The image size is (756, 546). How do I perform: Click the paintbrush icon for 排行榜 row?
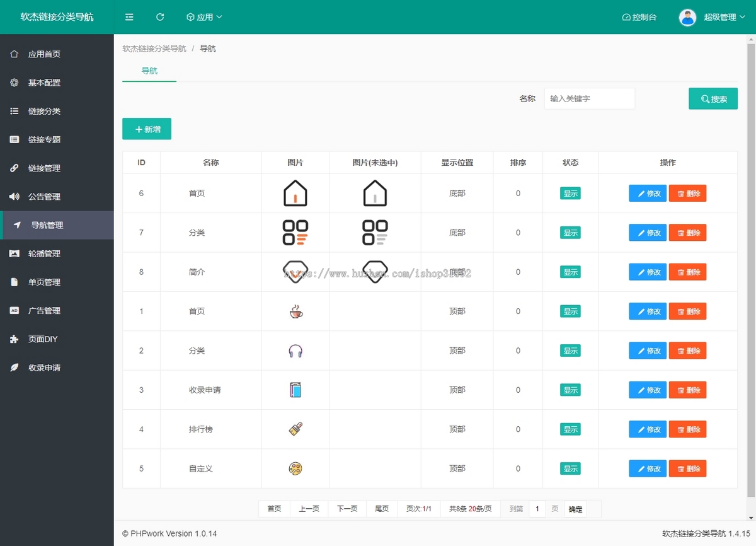(295, 429)
